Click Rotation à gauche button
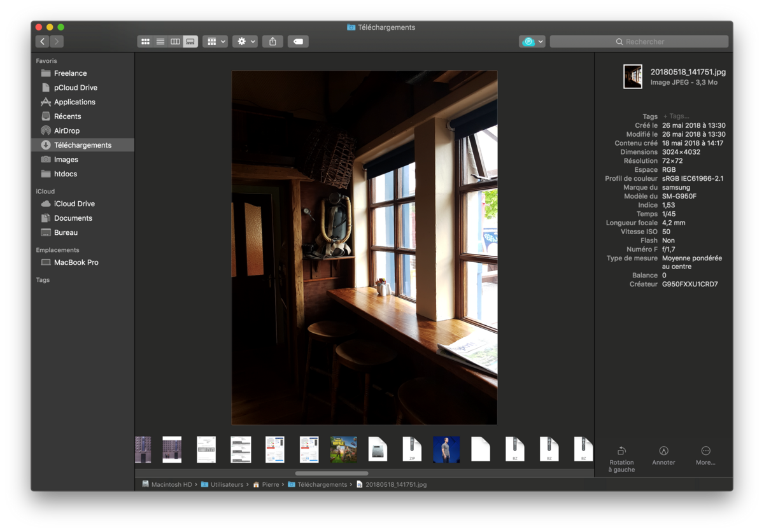This screenshot has width=764, height=532. (x=621, y=459)
